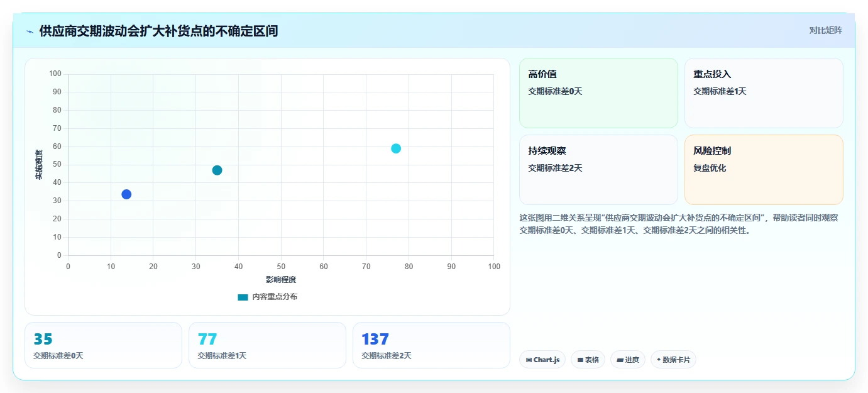Click 交期标准差2天 label under 137

click(387, 356)
